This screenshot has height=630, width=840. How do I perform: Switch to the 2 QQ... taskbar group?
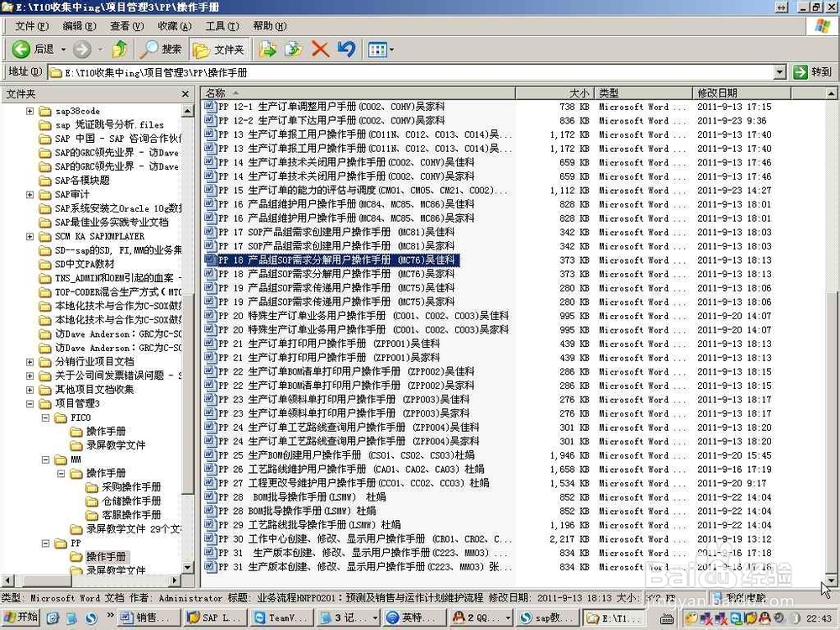(480, 617)
